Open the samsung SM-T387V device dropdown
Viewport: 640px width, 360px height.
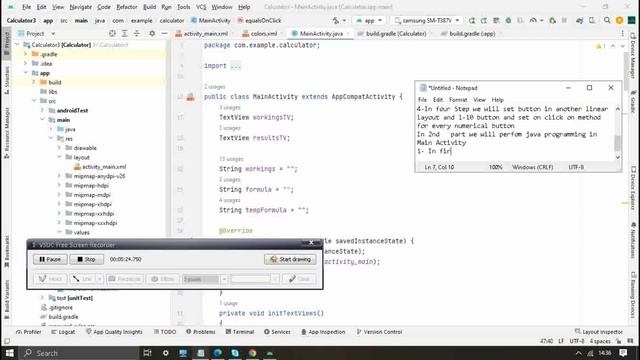[x=427, y=20]
